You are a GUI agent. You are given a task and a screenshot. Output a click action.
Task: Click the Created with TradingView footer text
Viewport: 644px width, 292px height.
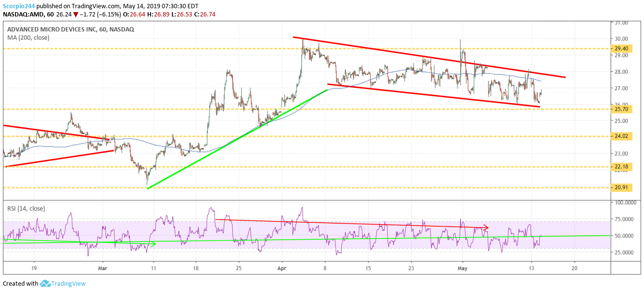click(45, 284)
